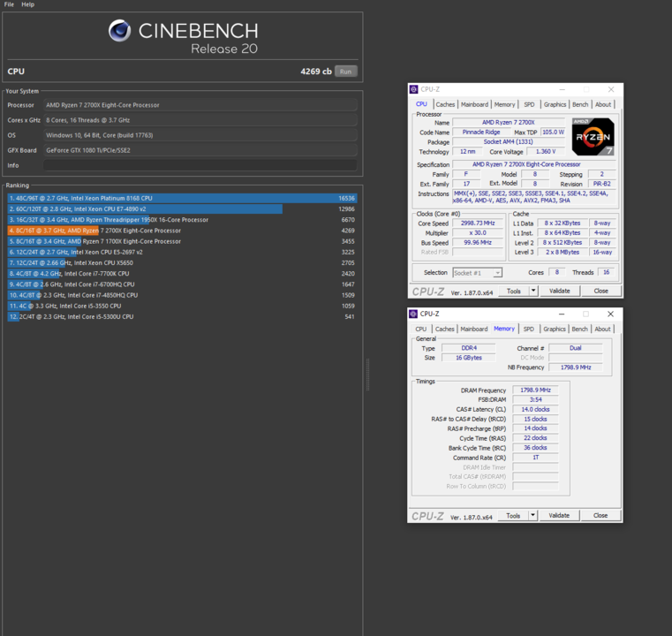Select Core i7-4850HQ ranking row
The image size is (672, 636).
(182, 295)
